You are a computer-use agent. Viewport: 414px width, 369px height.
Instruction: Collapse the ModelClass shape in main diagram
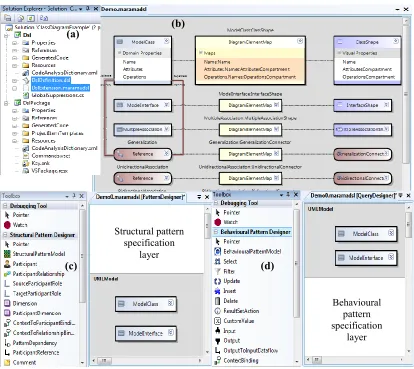pyautogui.click(x=166, y=41)
